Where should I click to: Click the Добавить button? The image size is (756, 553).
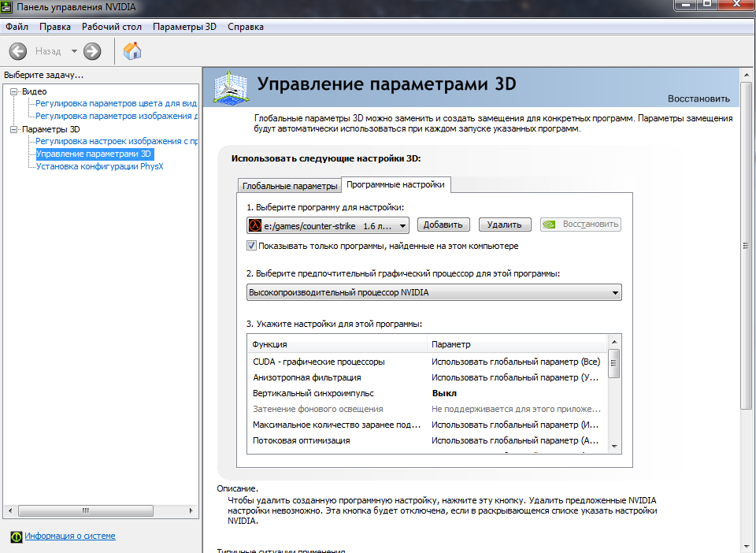click(x=443, y=225)
